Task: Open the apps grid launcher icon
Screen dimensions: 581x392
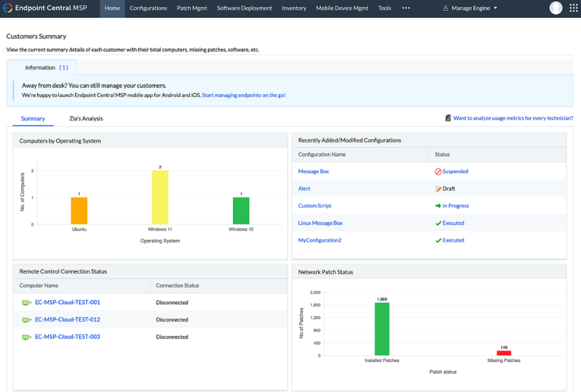Action: click(573, 8)
